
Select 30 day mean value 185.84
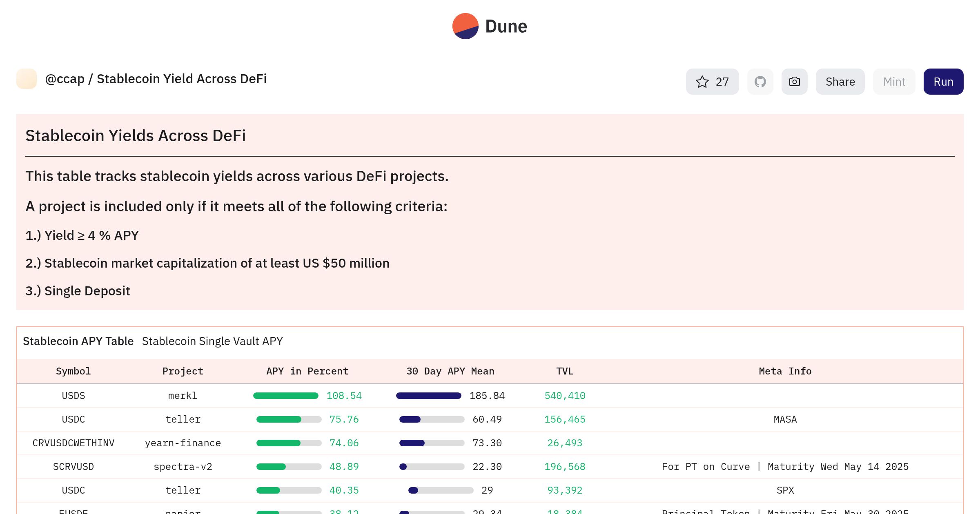click(487, 396)
